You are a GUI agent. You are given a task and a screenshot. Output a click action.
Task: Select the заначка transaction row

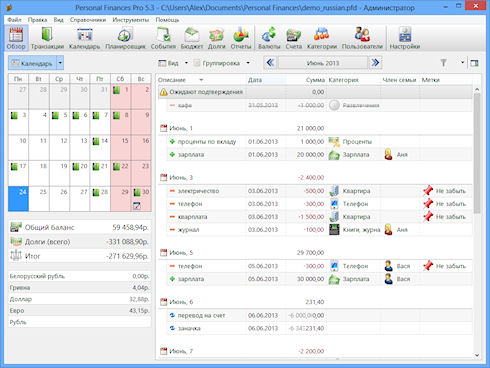point(319,328)
